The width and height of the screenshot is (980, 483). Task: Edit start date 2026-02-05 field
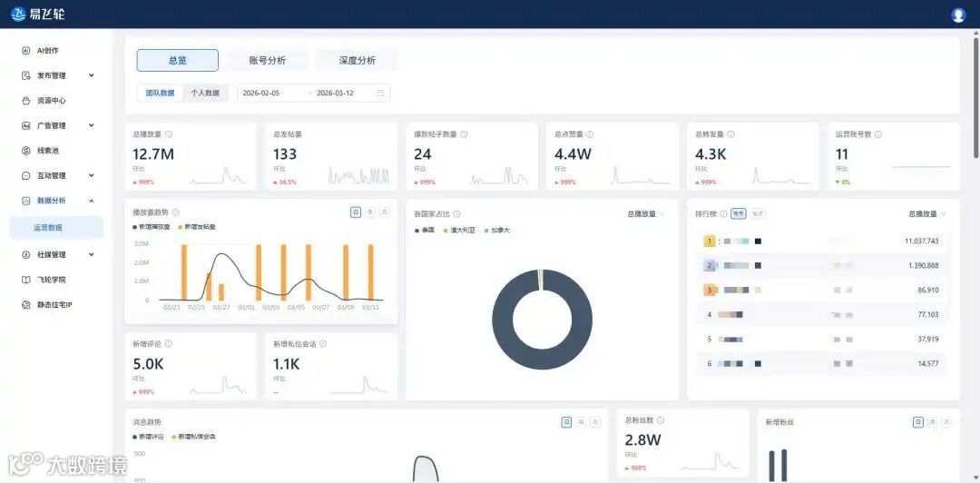point(261,93)
